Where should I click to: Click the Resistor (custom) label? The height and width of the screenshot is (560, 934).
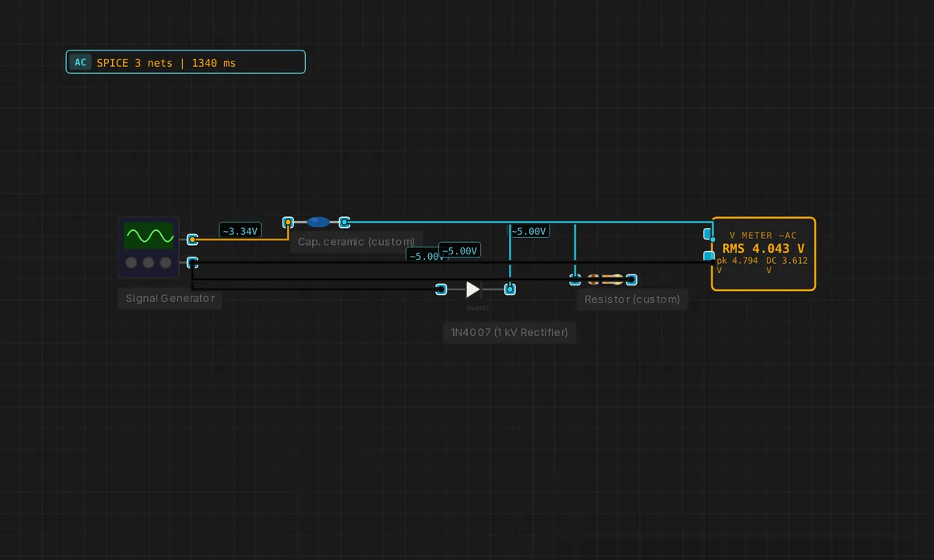pyautogui.click(x=632, y=299)
